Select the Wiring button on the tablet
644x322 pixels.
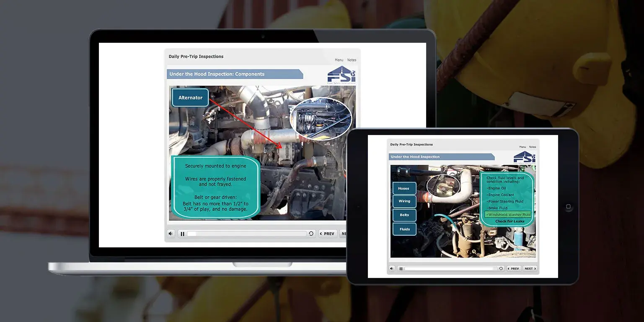point(404,201)
